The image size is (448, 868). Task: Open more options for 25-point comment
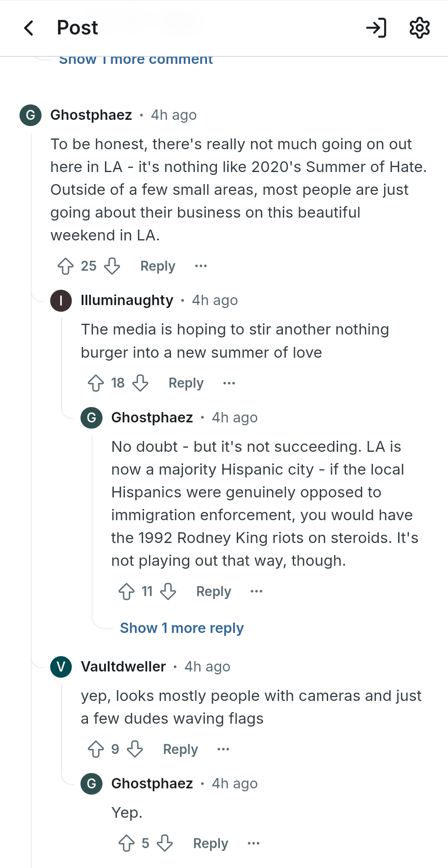pyautogui.click(x=201, y=266)
